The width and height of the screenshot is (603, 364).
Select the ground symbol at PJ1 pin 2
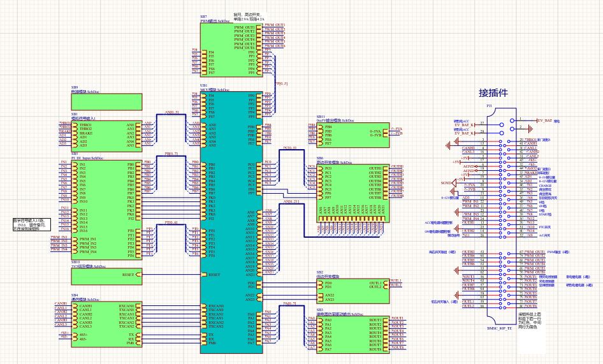pyautogui.click(x=531, y=128)
